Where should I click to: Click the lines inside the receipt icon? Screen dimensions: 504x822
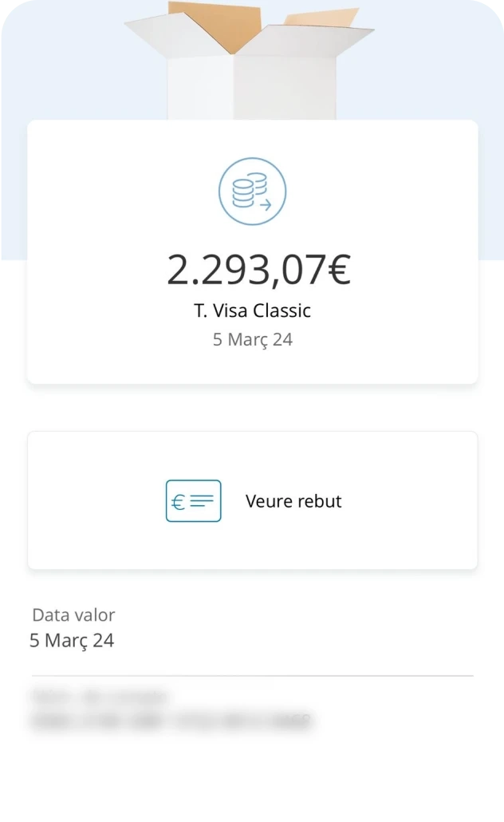coord(203,501)
